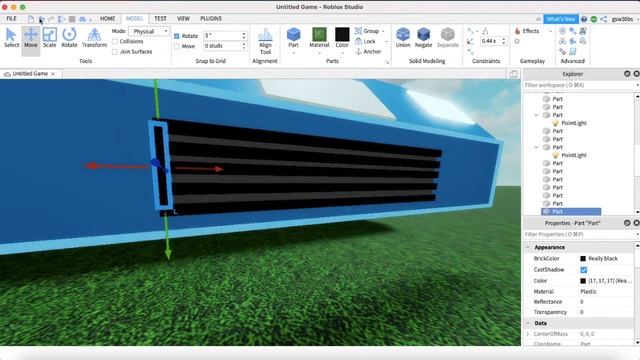This screenshot has width=640, height=360.
Task: Open the ribbon Color swatch
Action: (342, 35)
